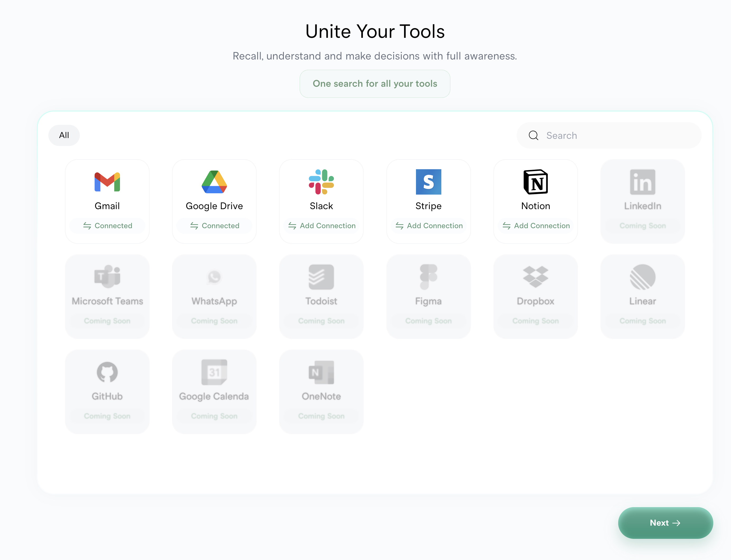731x560 pixels.
Task: Click the Google Drive logo icon
Action: [214, 182]
